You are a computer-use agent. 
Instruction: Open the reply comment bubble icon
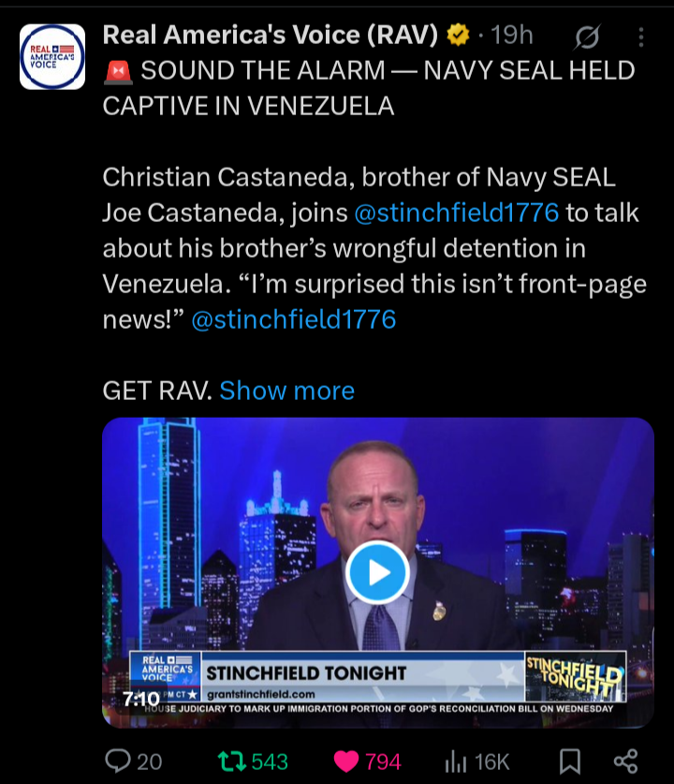coord(118,761)
